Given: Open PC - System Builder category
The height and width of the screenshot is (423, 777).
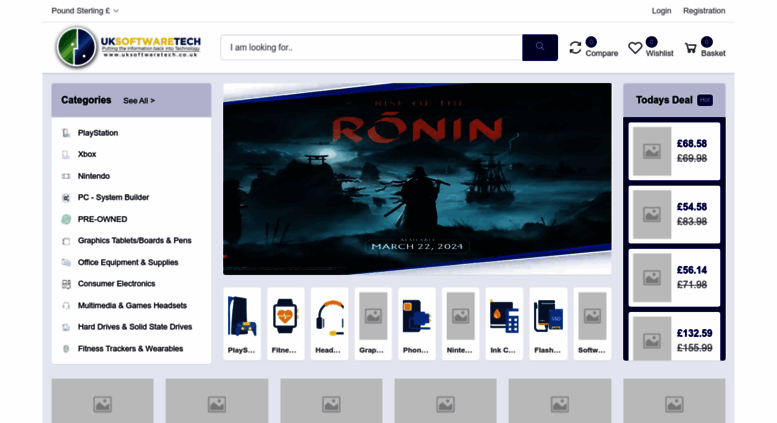Looking at the screenshot, I should (113, 197).
